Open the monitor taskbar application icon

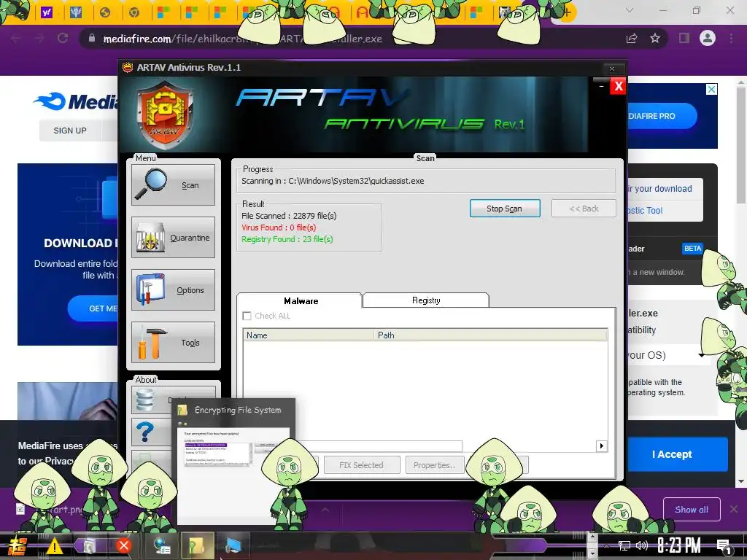pos(233,545)
